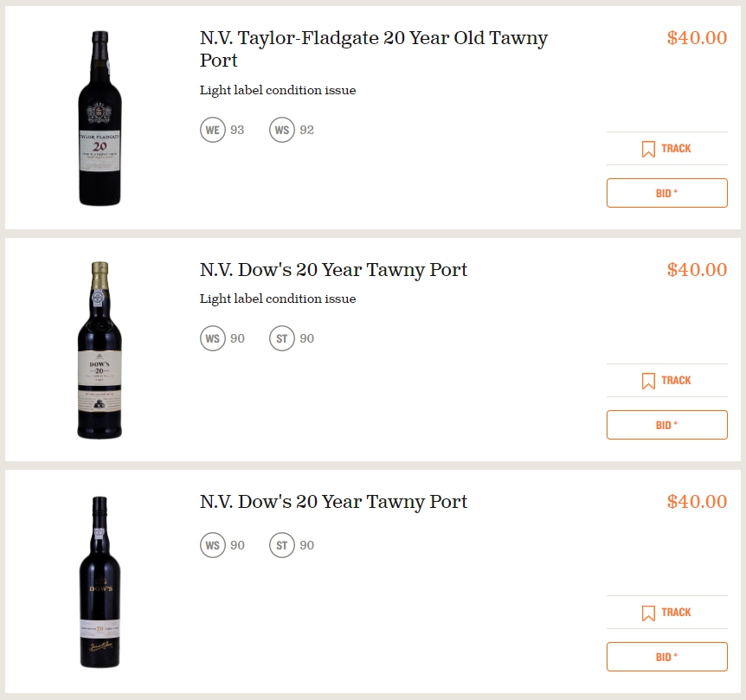This screenshot has width=746, height=700.
Task: View the gold-capped Dow's bottle image
Action: (100, 350)
